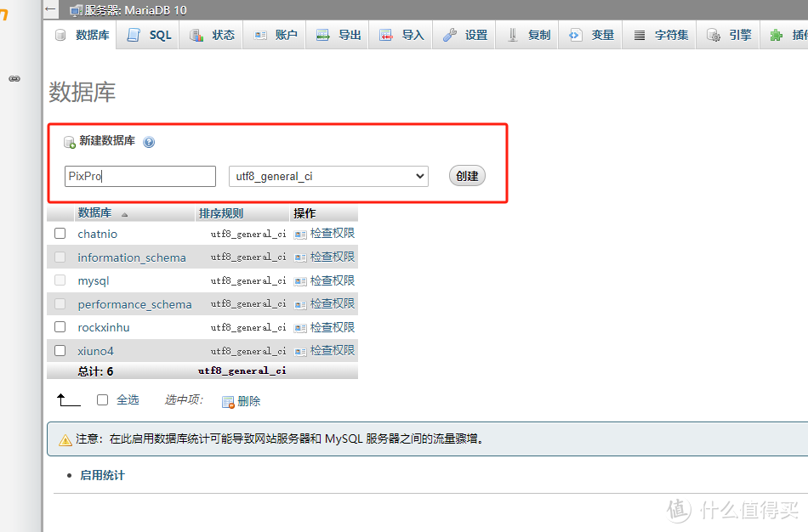
Task: Click the 设置 tab's wrench icon
Action: [x=450, y=35]
